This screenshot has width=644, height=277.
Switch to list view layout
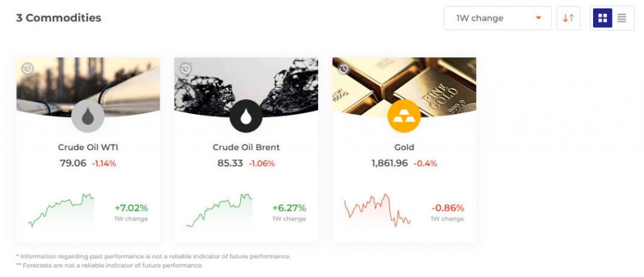coord(622,18)
